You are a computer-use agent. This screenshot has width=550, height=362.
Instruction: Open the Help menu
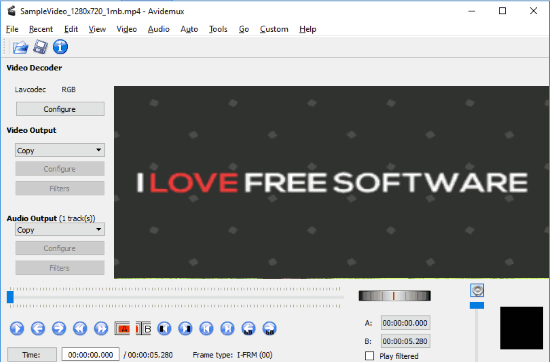pos(308,29)
